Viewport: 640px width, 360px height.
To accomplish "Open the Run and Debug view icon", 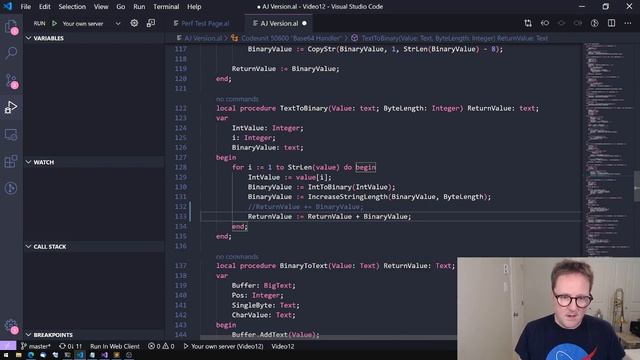I will pyautogui.click(x=11, y=107).
